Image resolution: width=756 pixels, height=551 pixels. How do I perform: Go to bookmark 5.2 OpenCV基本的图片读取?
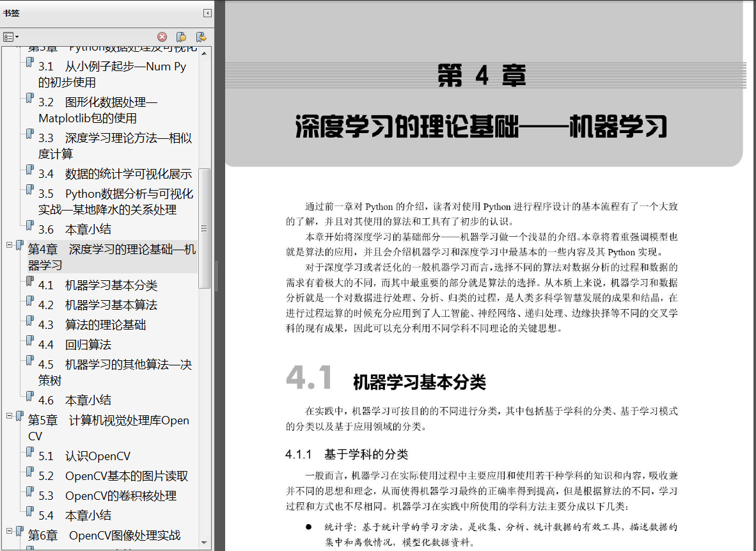[x=113, y=475]
